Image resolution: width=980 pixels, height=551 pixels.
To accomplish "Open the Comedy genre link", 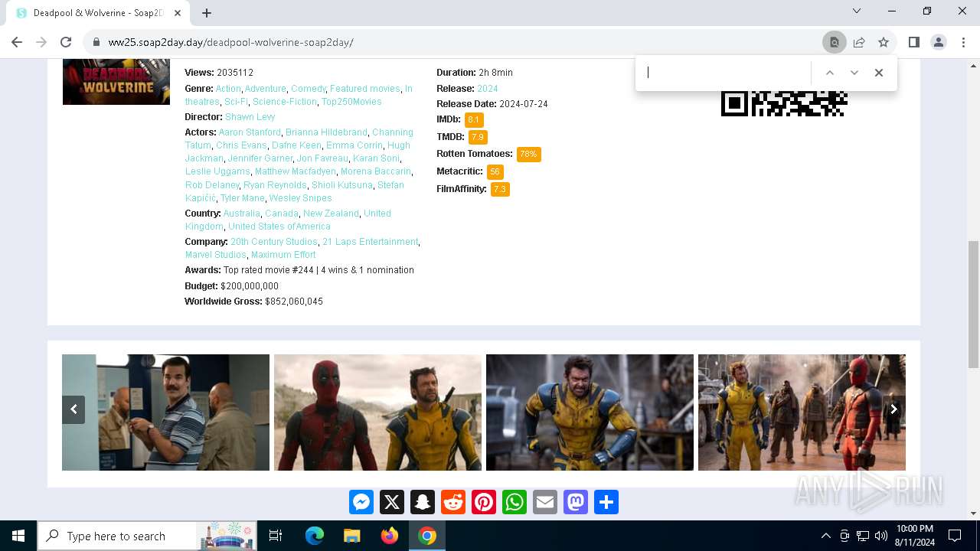I will tap(309, 89).
